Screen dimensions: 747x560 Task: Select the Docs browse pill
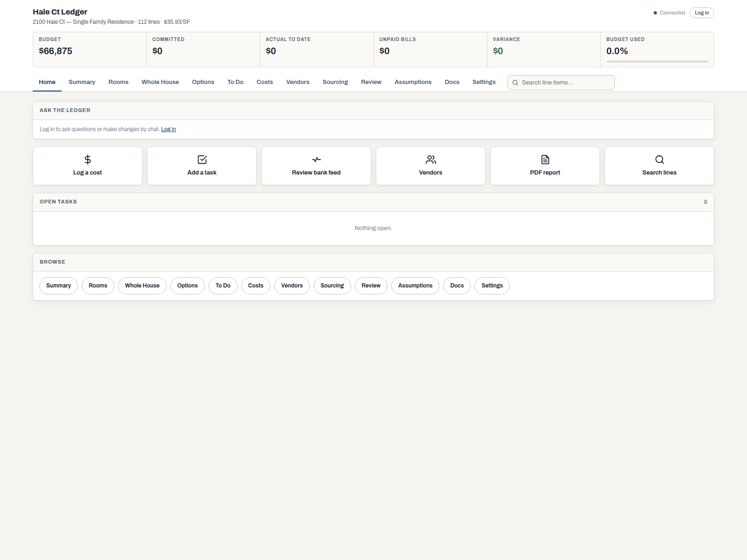(x=457, y=286)
